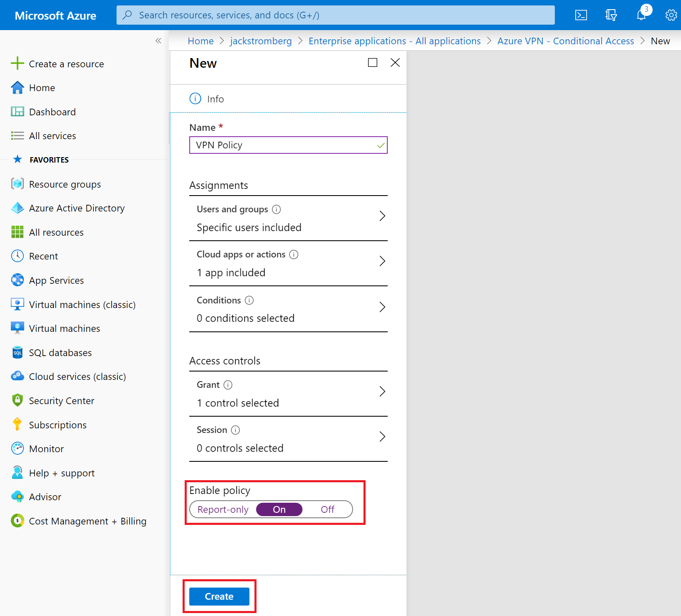Open All services menu item

click(x=52, y=136)
